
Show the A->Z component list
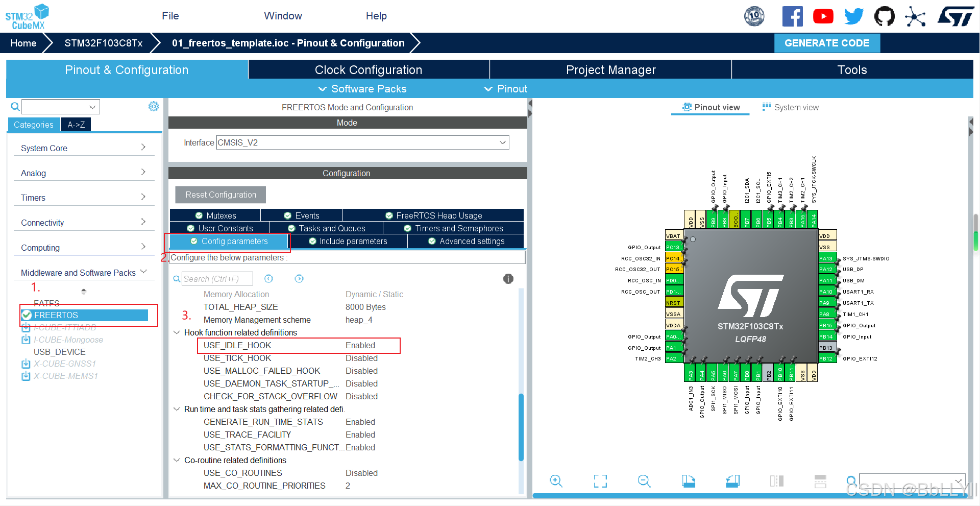pyautogui.click(x=76, y=125)
